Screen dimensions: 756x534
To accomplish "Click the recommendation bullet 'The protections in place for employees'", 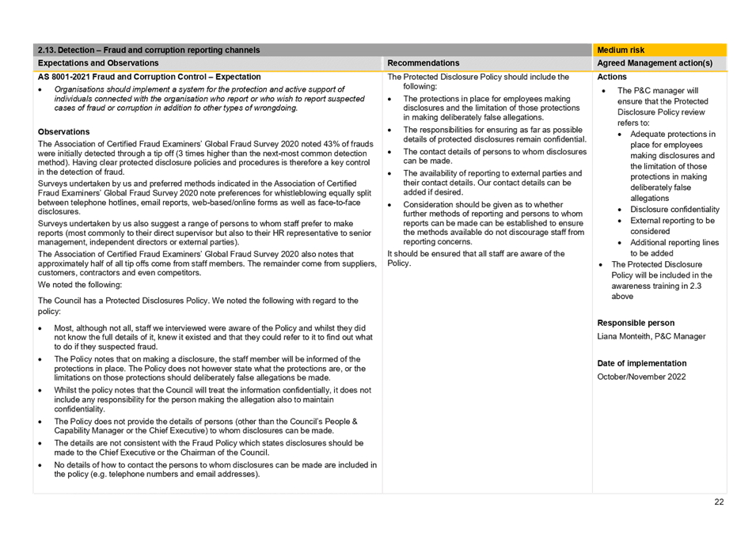I will point(492,108).
